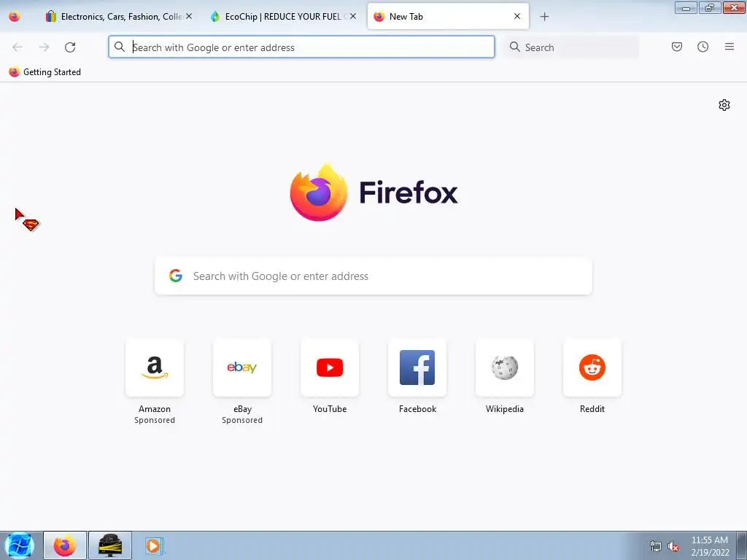Restore down the Firefox window
This screenshot has height=560, width=747.
click(x=710, y=7)
